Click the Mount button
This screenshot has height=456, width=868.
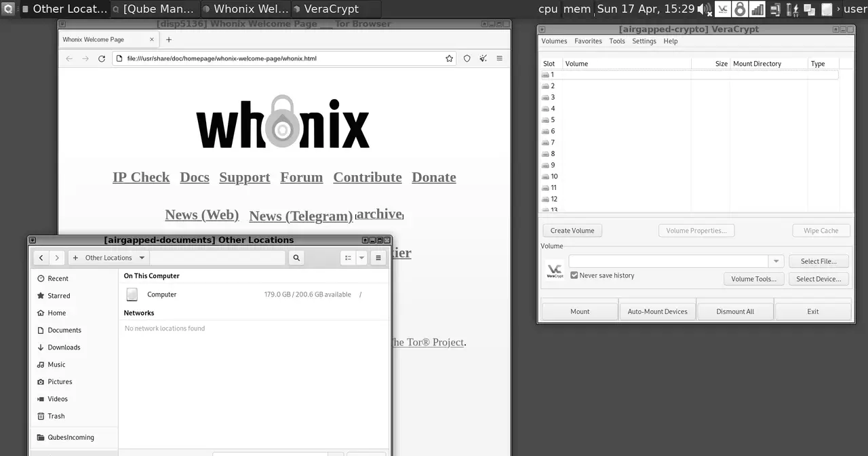click(x=580, y=311)
